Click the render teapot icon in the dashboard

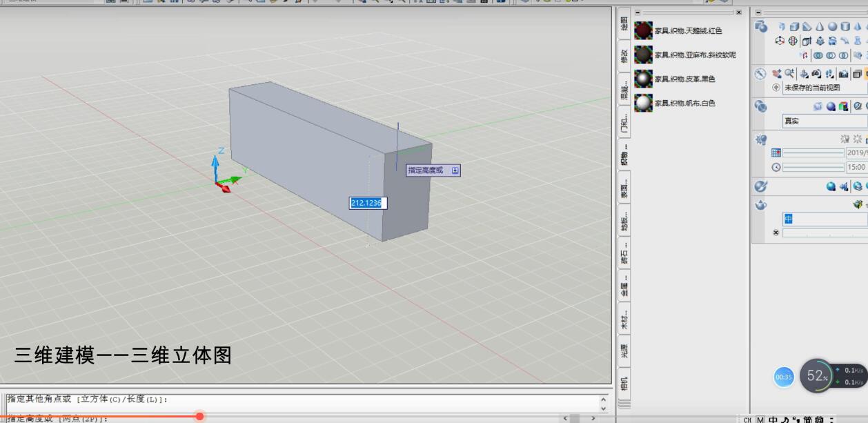coord(760,204)
